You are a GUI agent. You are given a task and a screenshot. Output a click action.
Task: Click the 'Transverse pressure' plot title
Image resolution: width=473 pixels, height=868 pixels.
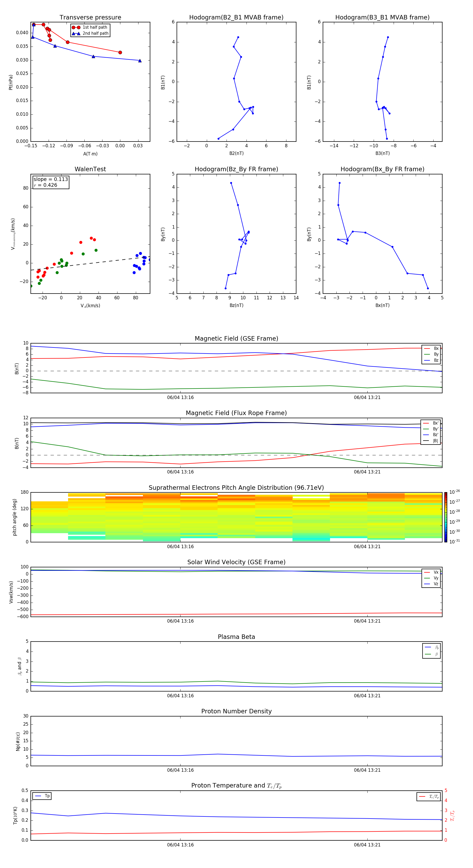pyautogui.click(x=90, y=18)
